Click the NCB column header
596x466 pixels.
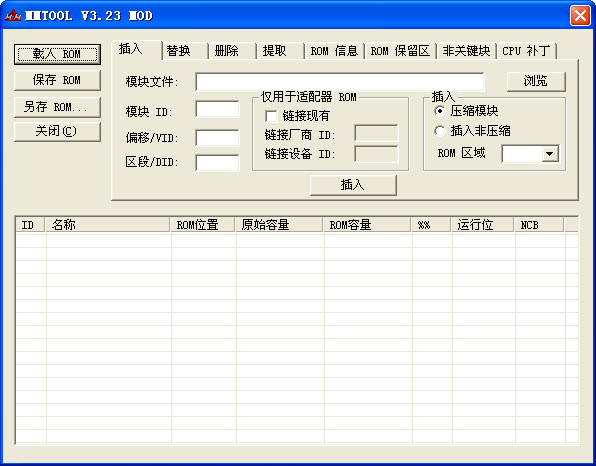coord(539,225)
